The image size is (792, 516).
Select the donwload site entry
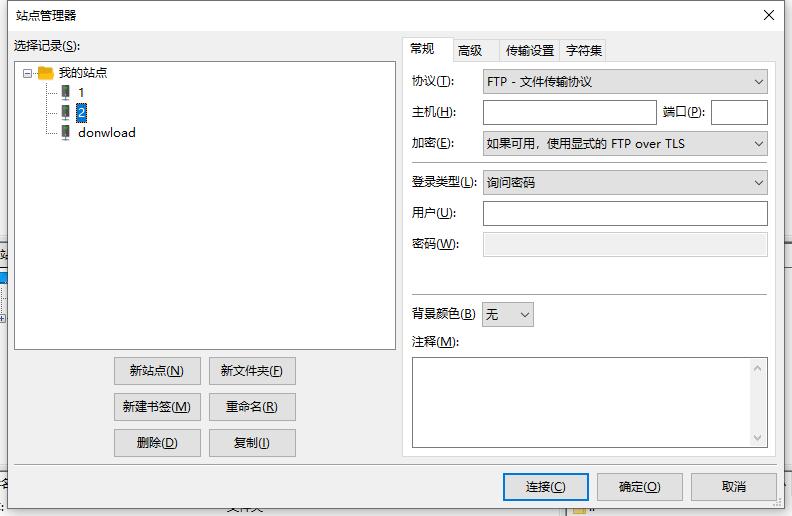107,133
